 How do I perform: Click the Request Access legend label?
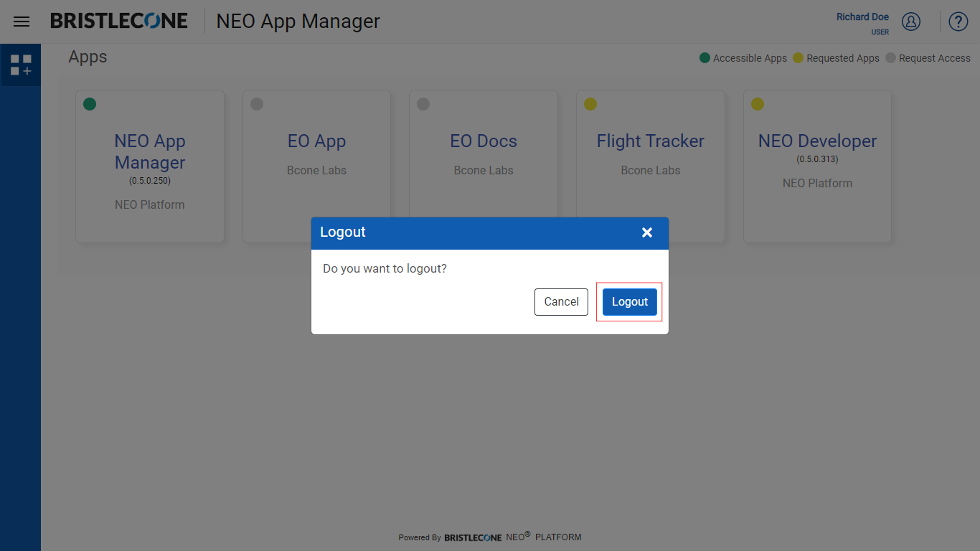(x=934, y=58)
